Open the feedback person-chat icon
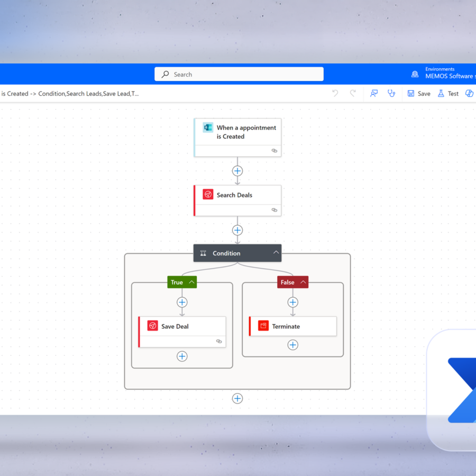Image resolution: width=476 pixels, height=476 pixels. [x=374, y=93]
